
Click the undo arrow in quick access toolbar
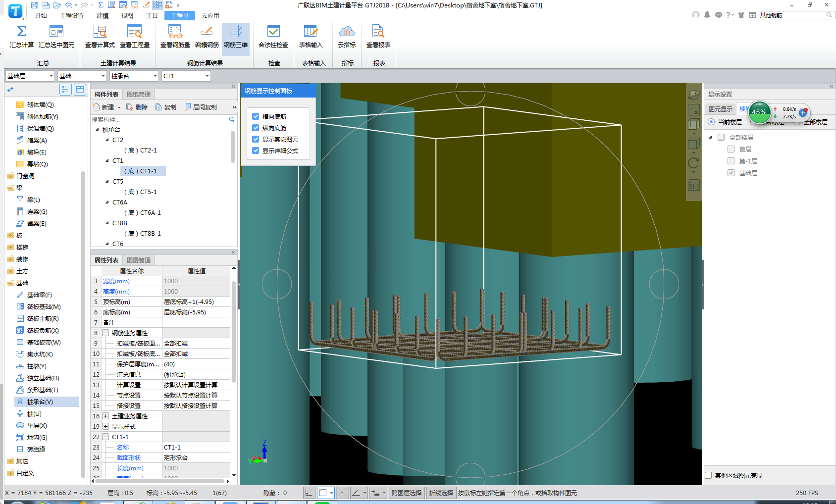tap(69, 5)
